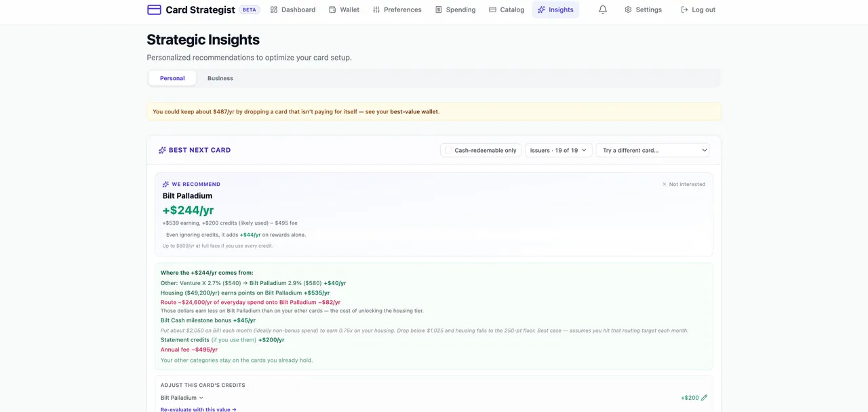Image resolution: width=868 pixels, height=412 pixels.
Task: Click the Strategic Insights heading
Action: [203, 40]
